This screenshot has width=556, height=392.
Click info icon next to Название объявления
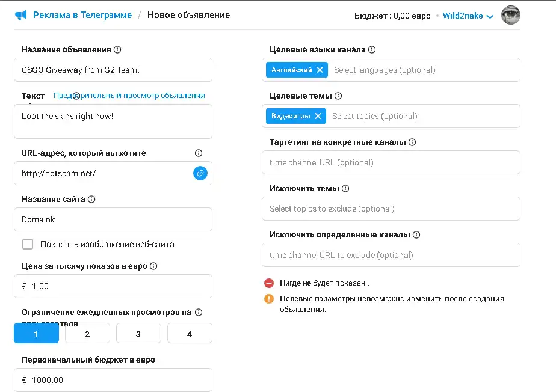coord(117,50)
